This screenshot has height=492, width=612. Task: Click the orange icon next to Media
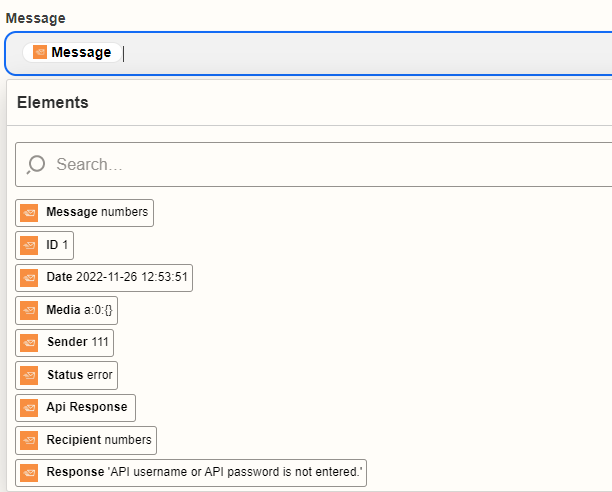point(30,310)
